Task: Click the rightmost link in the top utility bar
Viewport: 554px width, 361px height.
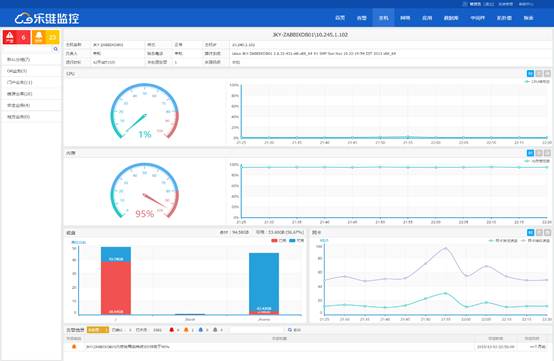Action: pos(526,4)
